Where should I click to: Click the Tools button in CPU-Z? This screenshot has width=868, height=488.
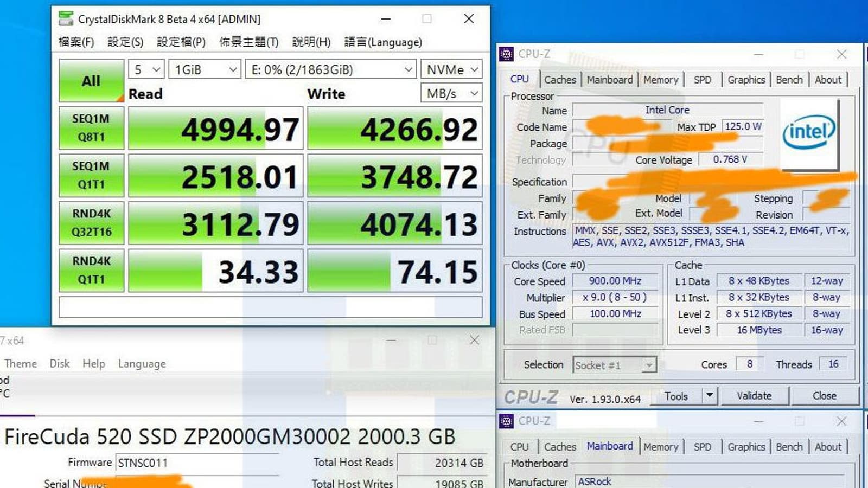click(x=676, y=396)
